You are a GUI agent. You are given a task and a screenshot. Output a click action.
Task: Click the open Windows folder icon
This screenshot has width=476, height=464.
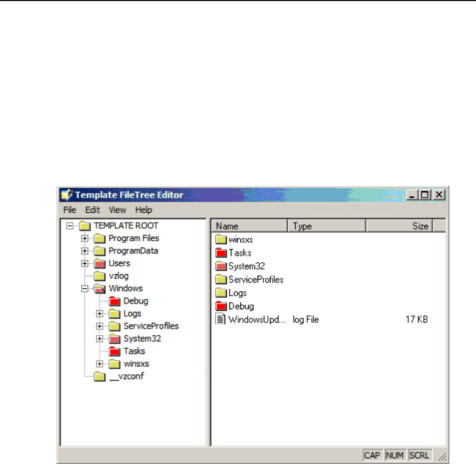pos(100,288)
